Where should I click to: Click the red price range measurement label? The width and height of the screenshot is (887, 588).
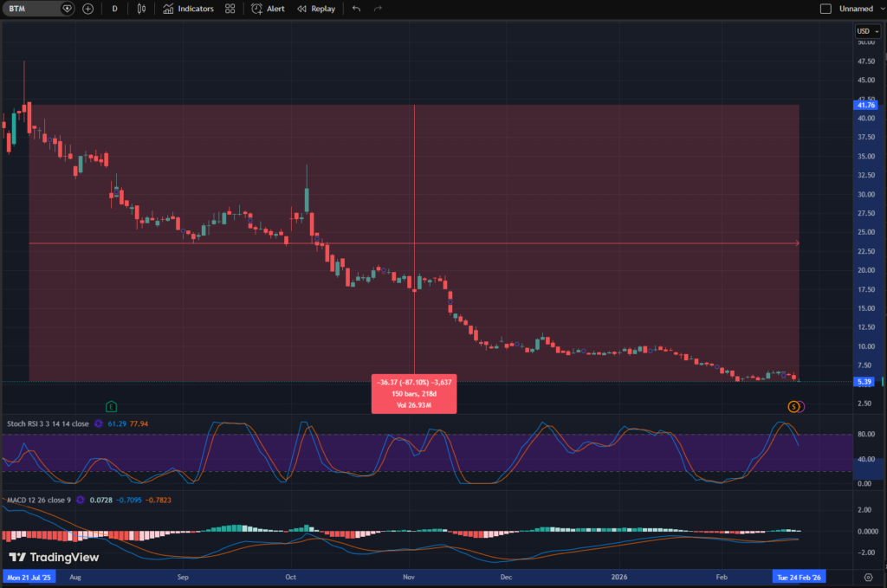click(414, 394)
